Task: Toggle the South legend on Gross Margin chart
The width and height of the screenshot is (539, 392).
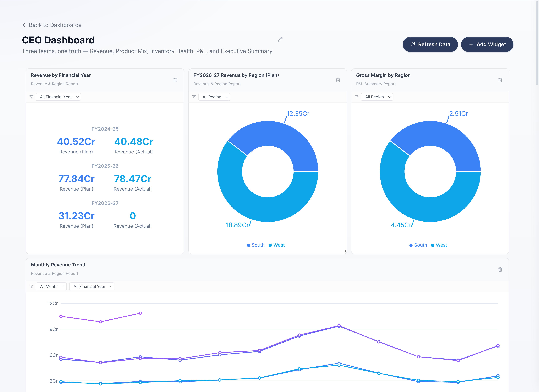Action: point(418,245)
